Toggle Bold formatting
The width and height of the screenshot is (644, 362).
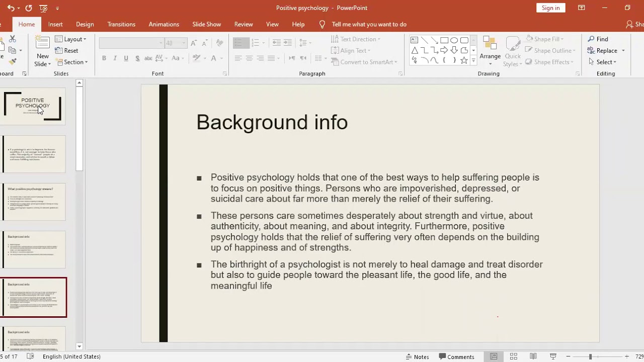tap(104, 58)
